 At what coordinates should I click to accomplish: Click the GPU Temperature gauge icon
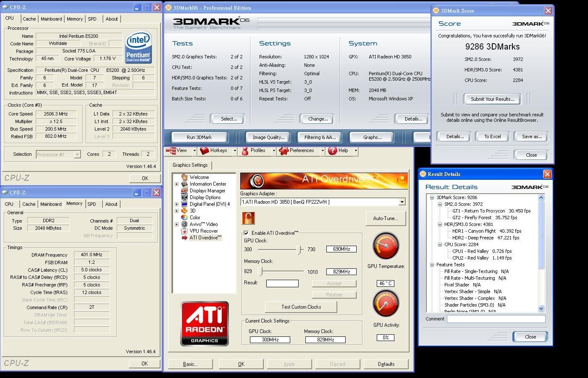pos(386,246)
